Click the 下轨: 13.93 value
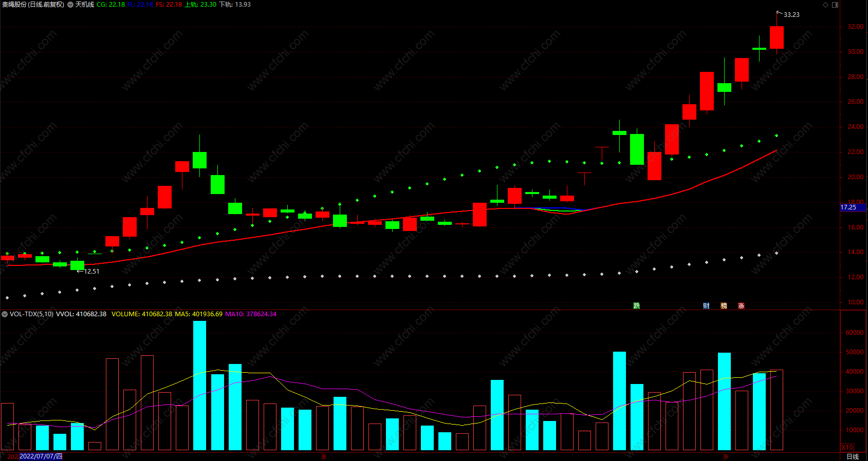This screenshot has height=461, width=868. (235, 5)
